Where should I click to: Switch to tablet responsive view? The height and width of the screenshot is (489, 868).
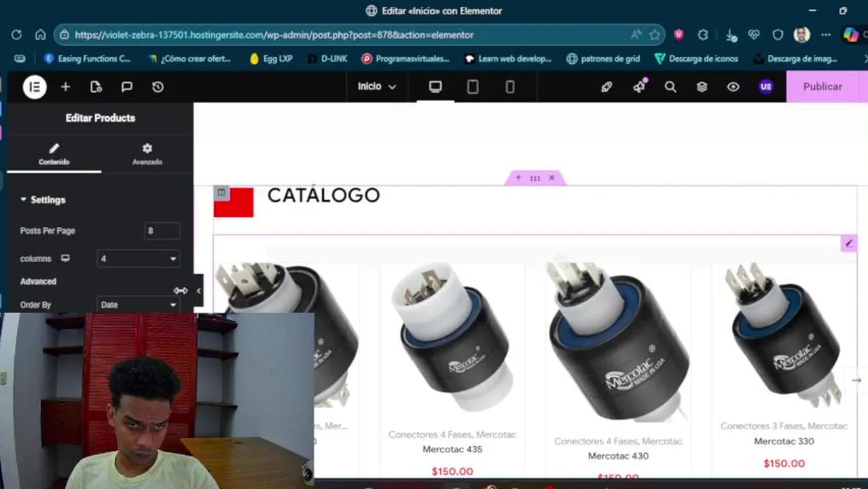[473, 87]
